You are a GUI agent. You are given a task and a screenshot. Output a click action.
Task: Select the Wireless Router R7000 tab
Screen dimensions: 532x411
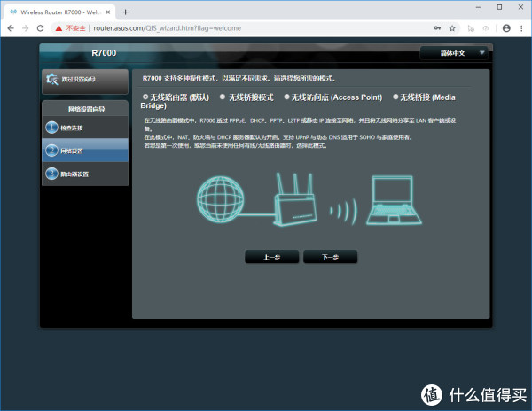[x=60, y=12]
